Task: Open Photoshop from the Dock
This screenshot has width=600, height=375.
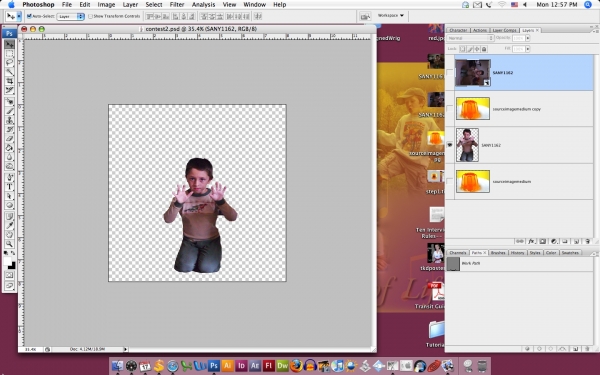Action: (x=214, y=365)
